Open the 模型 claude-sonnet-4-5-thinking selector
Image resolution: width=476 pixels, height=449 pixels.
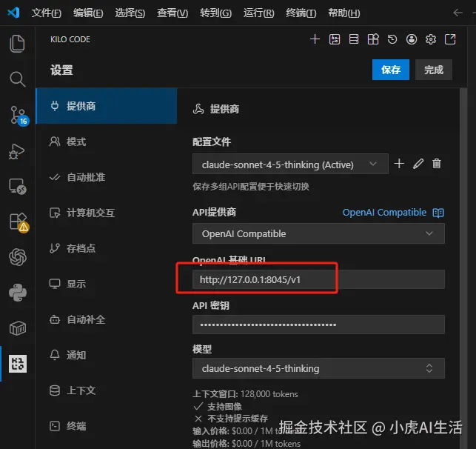(x=318, y=368)
